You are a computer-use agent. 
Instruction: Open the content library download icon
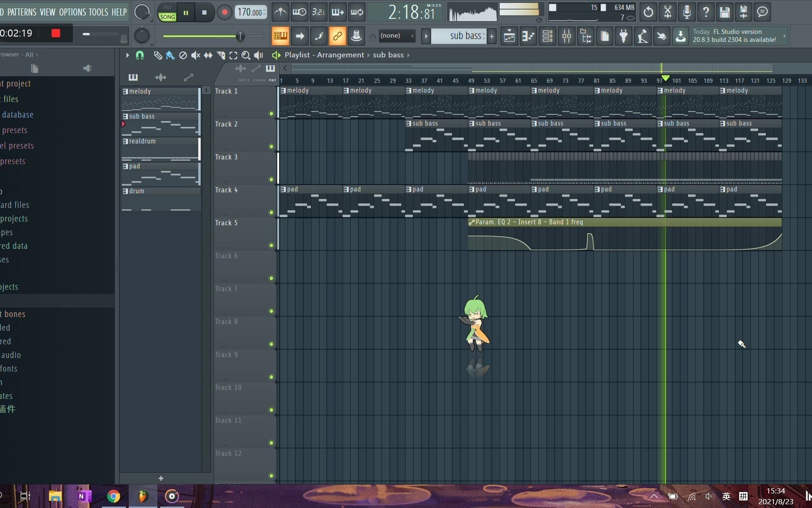point(680,36)
